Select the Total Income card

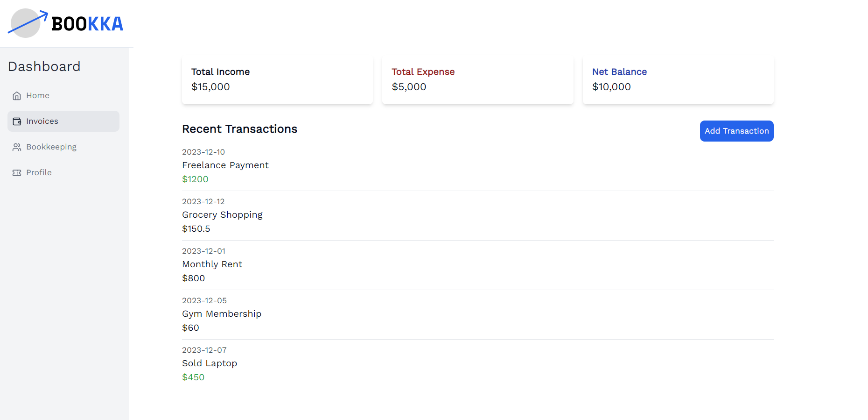click(x=277, y=79)
